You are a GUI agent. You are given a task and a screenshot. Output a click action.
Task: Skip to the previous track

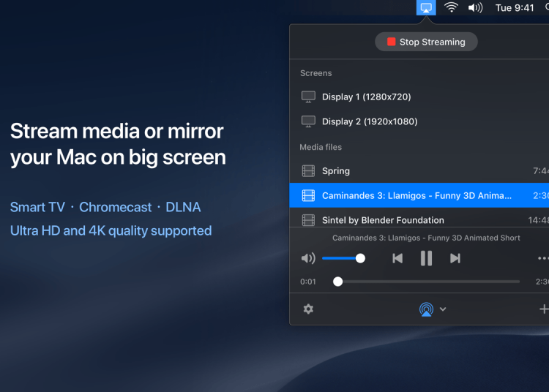click(397, 258)
